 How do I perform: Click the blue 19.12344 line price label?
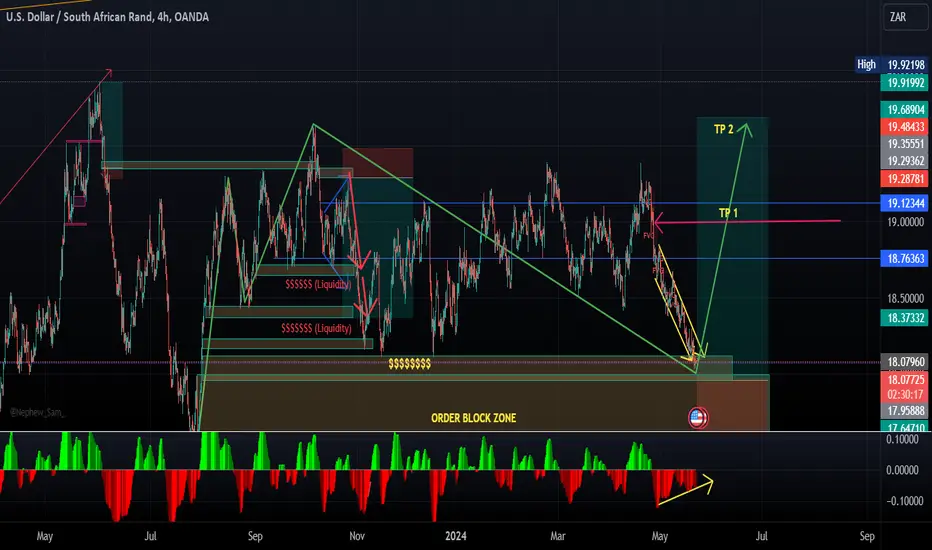click(x=905, y=203)
